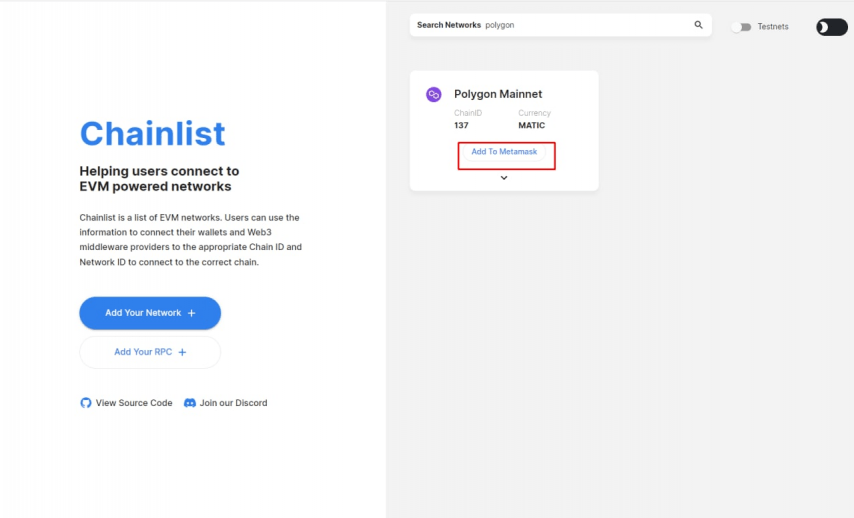Click the search magnifier icon
Viewport: 854px width, 518px height.
coord(698,25)
